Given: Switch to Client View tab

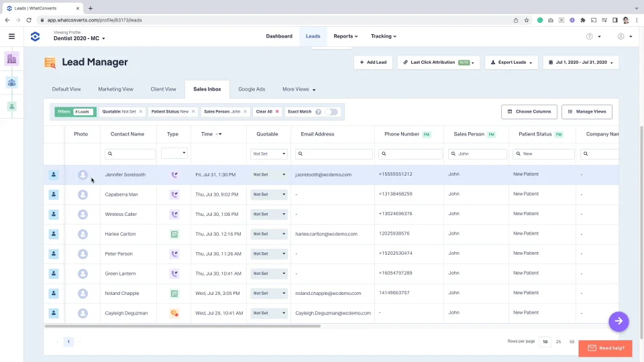Looking at the screenshot, I should tap(163, 89).
